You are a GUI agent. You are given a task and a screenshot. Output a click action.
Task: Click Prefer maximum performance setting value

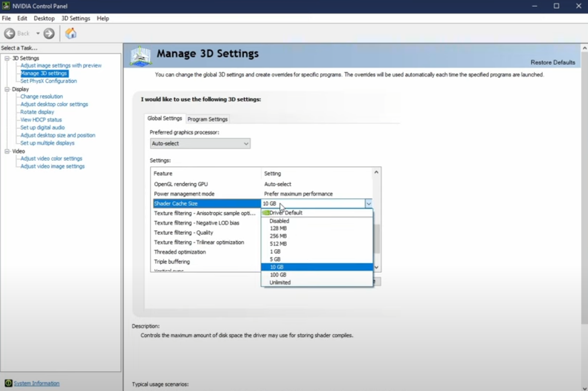pyautogui.click(x=298, y=194)
